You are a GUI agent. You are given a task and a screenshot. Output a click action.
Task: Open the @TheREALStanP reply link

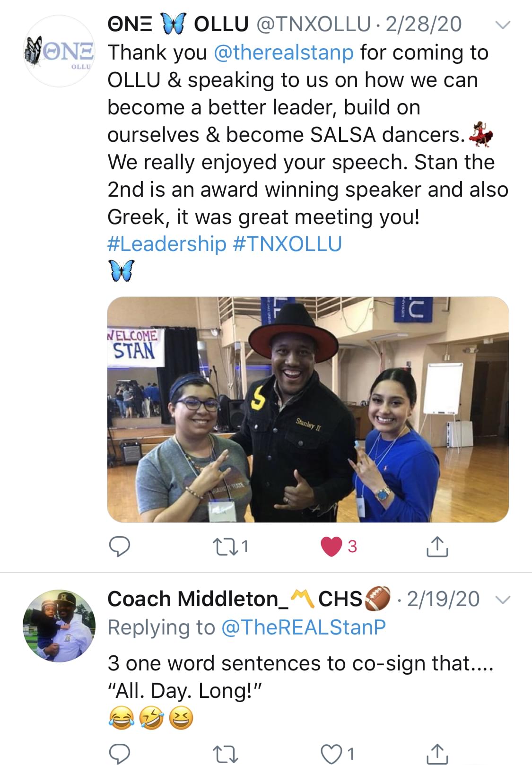(303, 627)
